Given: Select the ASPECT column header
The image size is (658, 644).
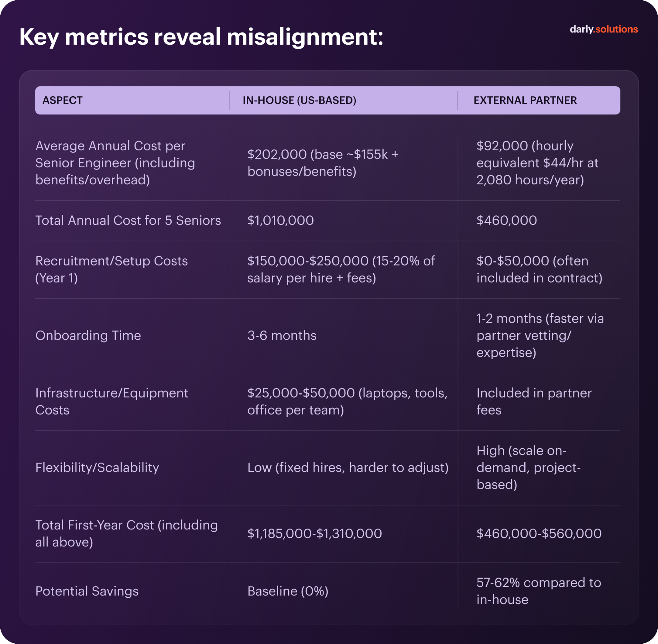Looking at the screenshot, I should [63, 100].
